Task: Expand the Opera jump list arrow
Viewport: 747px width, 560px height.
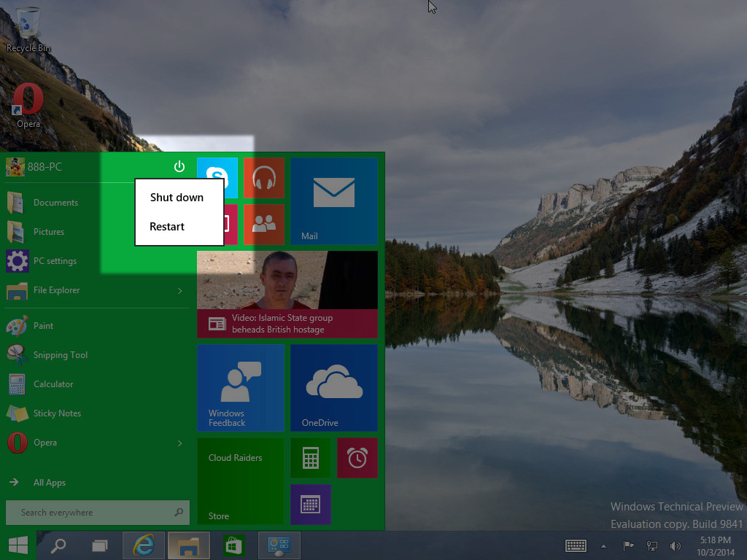Action: [180, 443]
